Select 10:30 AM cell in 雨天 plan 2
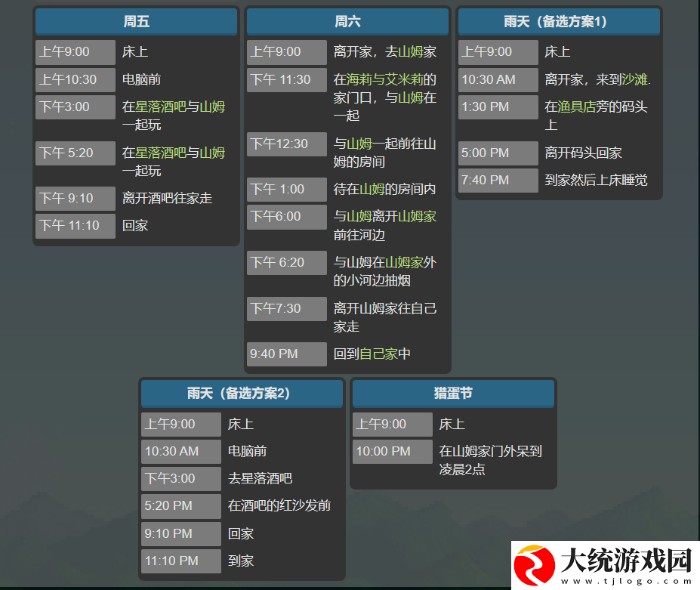The width and height of the screenshot is (700, 590). [x=181, y=451]
